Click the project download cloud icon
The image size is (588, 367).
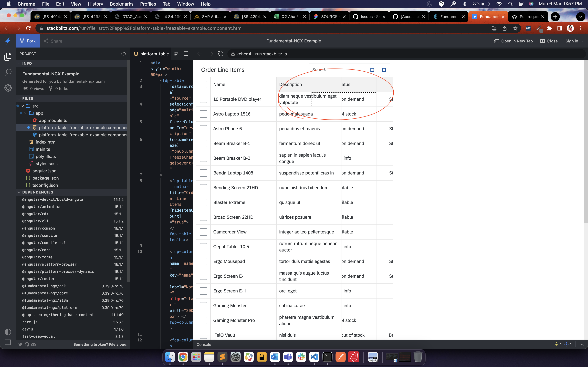pyautogui.click(x=124, y=54)
